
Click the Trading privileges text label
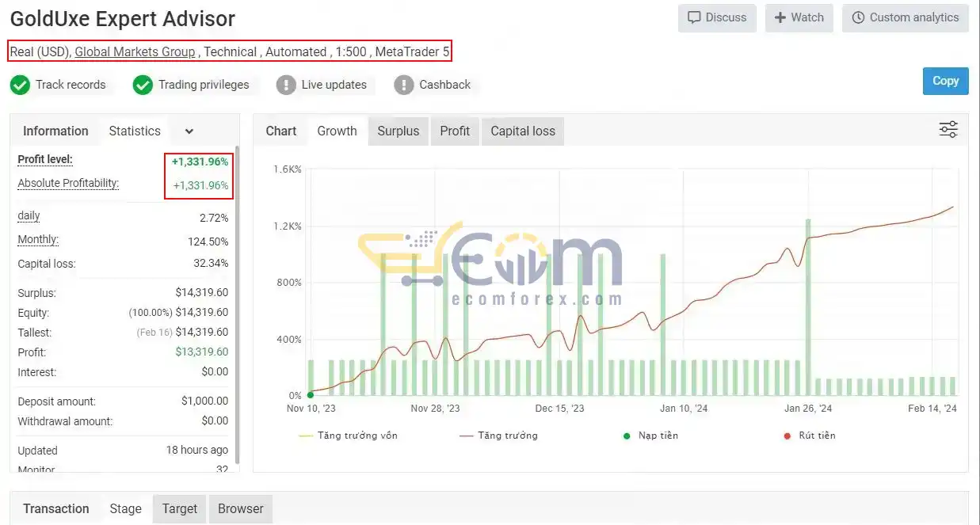pos(204,85)
